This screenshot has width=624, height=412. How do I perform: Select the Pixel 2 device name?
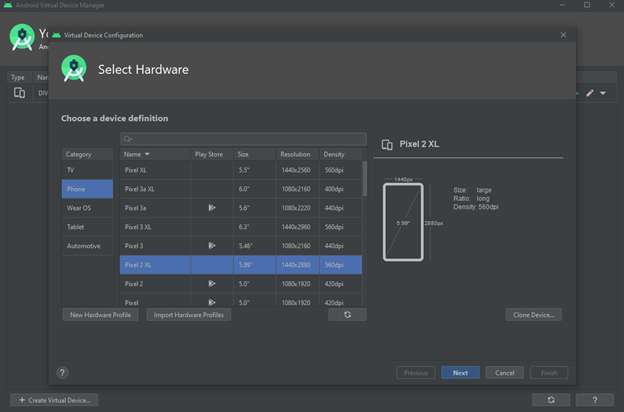point(134,284)
